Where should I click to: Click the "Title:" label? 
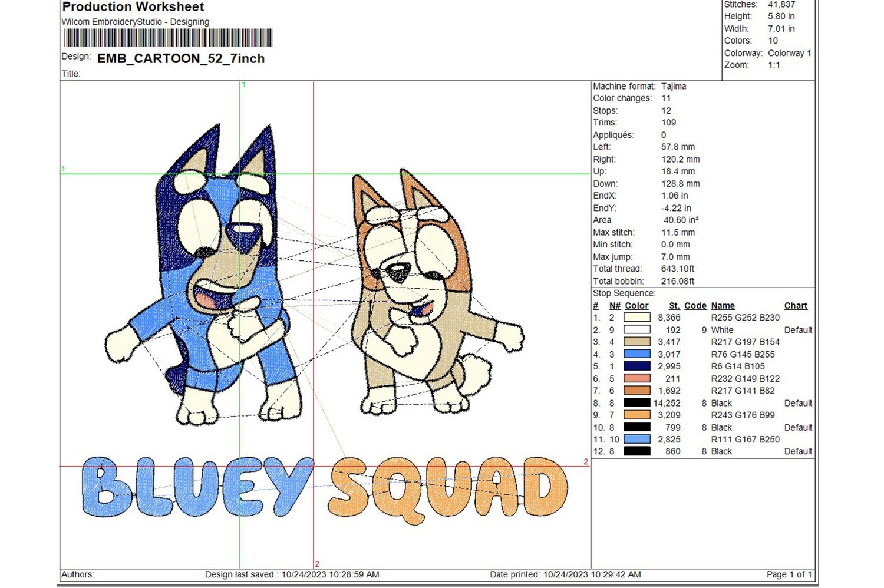click(71, 74)
